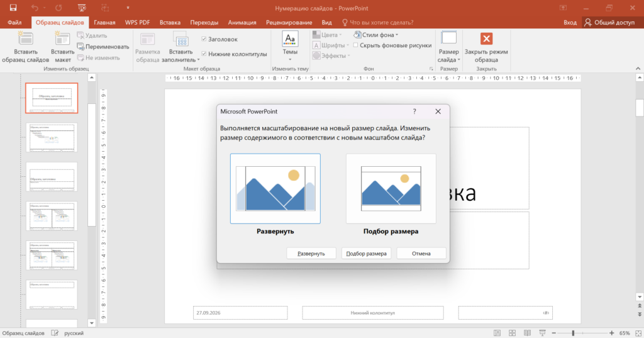Select the second layout thumbnail
The image size is (644, 338).
[x=52, y=137]
